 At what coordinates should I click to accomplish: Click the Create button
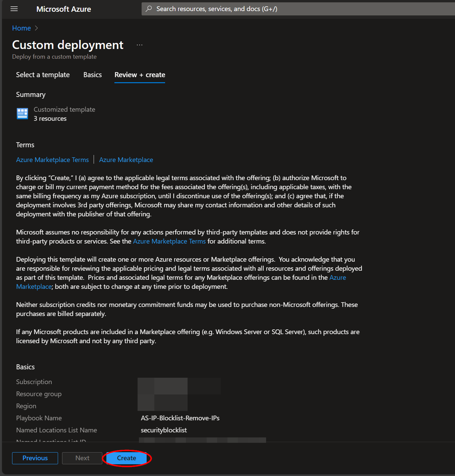coord(127,458)
